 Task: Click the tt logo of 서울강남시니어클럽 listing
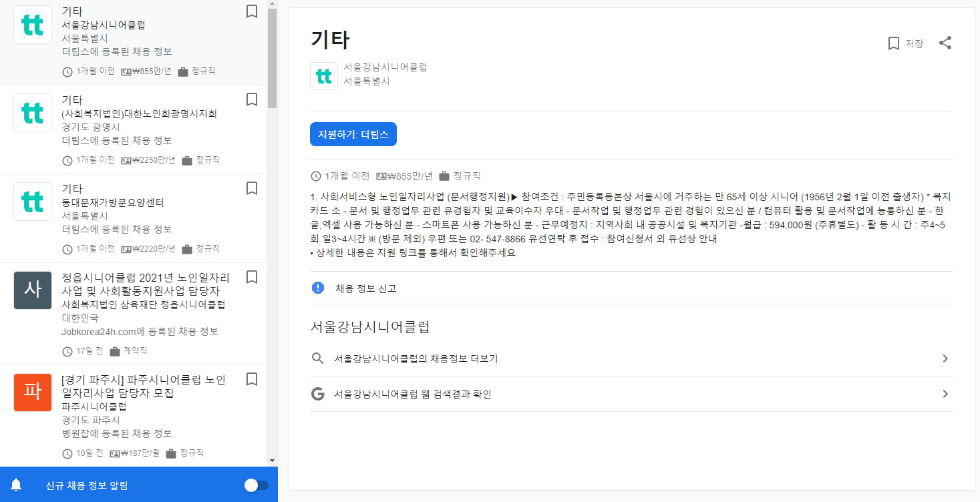point(33,25)
